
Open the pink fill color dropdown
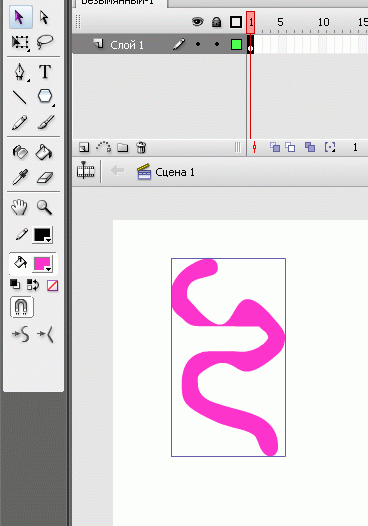point(42,264)
